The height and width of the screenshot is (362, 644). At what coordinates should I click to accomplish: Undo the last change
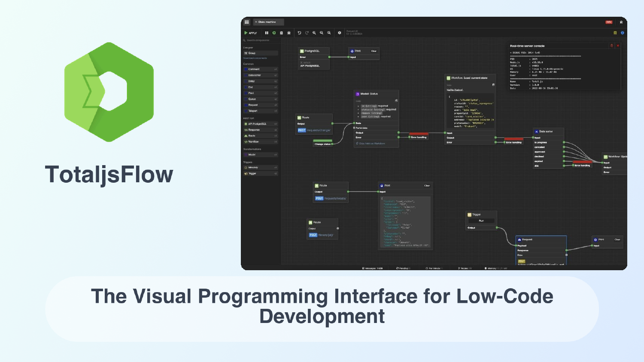click(x=299, y=33)
